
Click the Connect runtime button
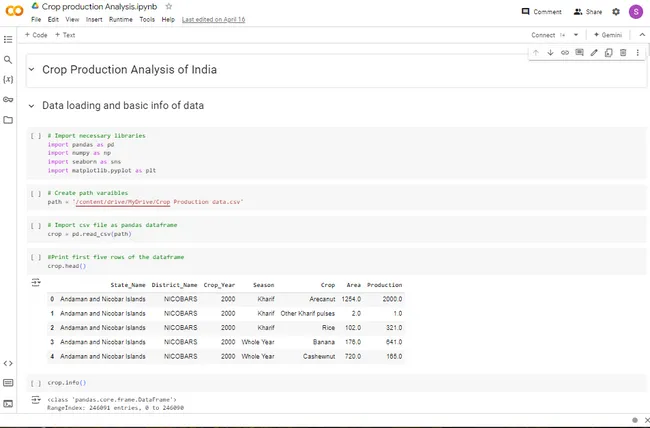[543, 35]
